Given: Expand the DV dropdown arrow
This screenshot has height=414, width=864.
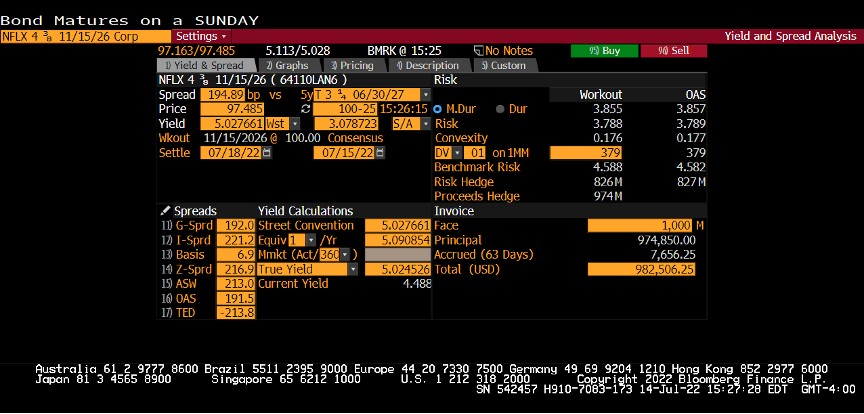Looking at the screenshot, I should coord(457,153).
